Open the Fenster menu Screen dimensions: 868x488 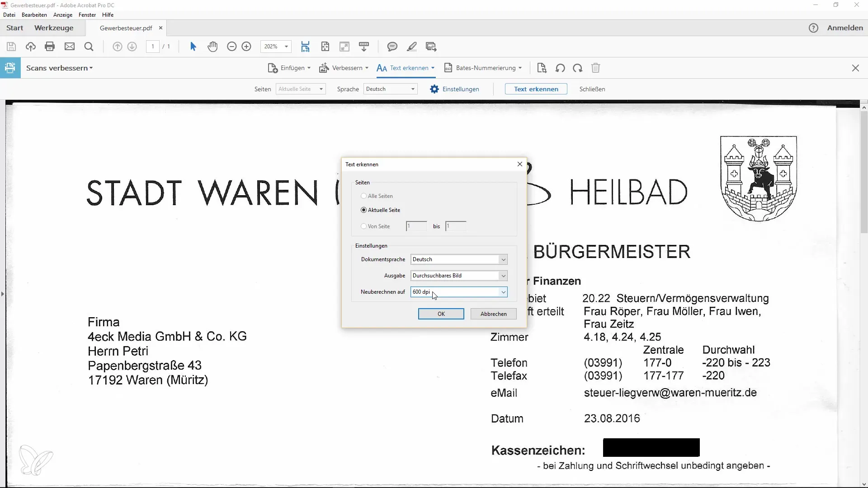click(87, 15)
